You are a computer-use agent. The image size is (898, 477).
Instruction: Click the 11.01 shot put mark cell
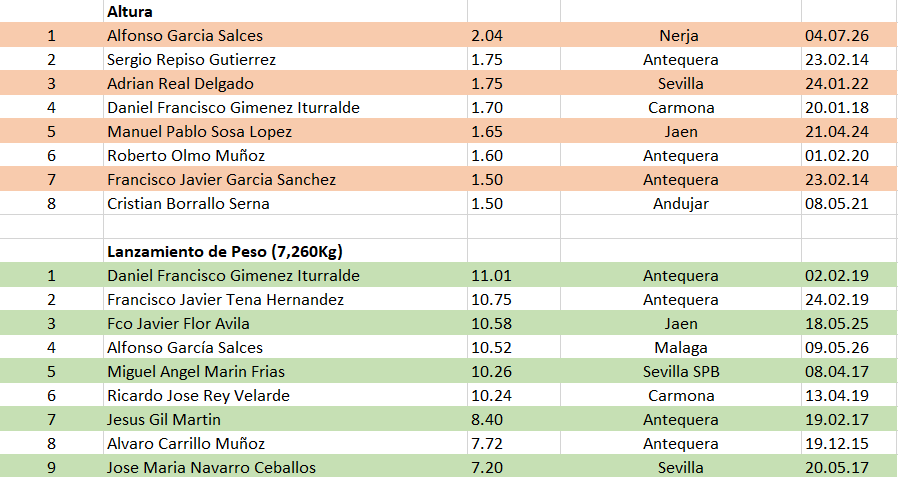(514, 275)
